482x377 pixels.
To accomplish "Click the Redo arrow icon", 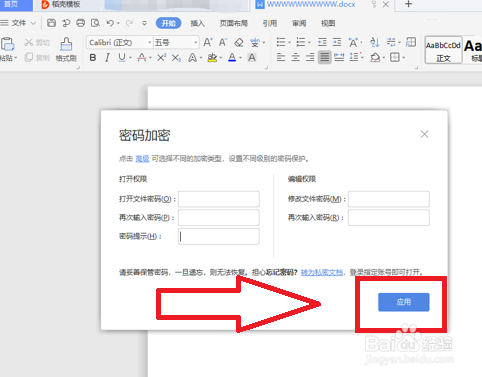I will (x=129, y=23).
